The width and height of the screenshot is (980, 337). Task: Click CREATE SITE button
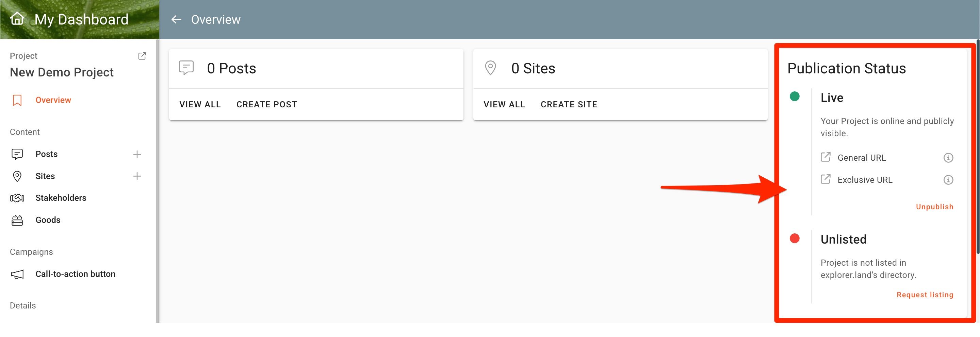point(569,105)
